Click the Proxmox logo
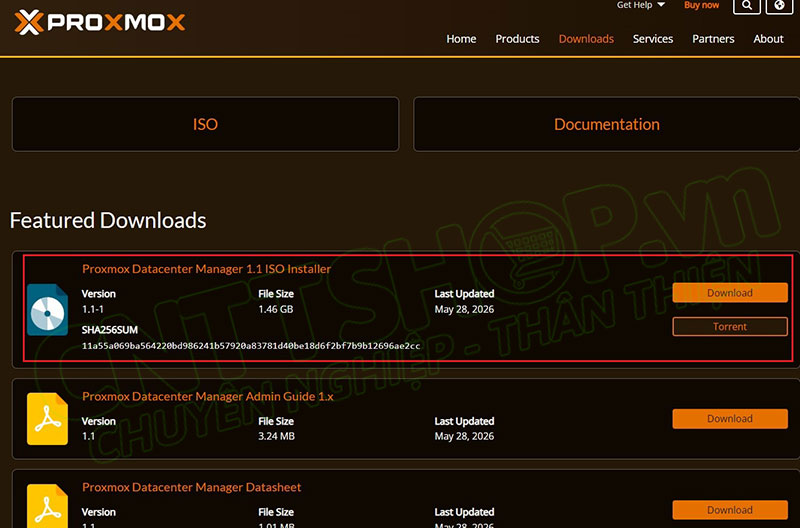The height and width of the screenshot is (528, 800). [x=99, y=22]
